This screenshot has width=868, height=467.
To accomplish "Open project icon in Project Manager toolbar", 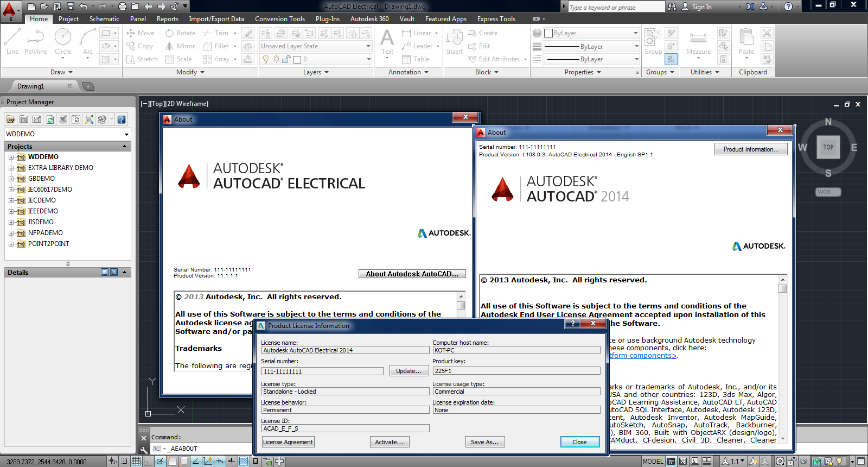I will (11, 119).
